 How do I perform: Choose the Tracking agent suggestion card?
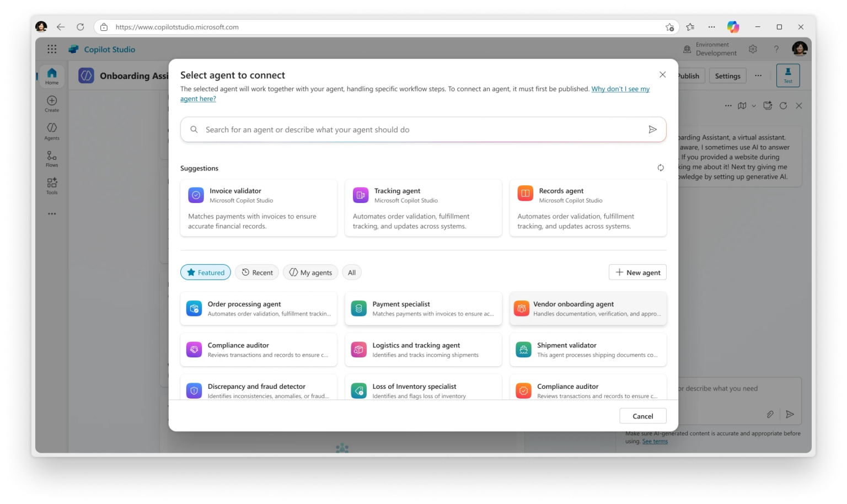[423, 208]
